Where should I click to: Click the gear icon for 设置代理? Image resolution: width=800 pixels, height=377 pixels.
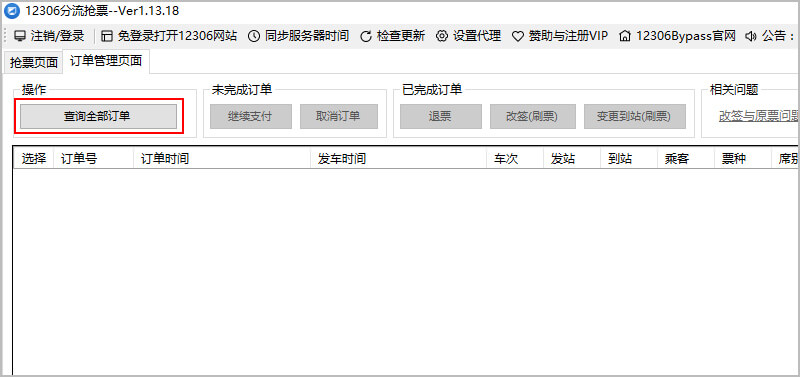point(442,36)
